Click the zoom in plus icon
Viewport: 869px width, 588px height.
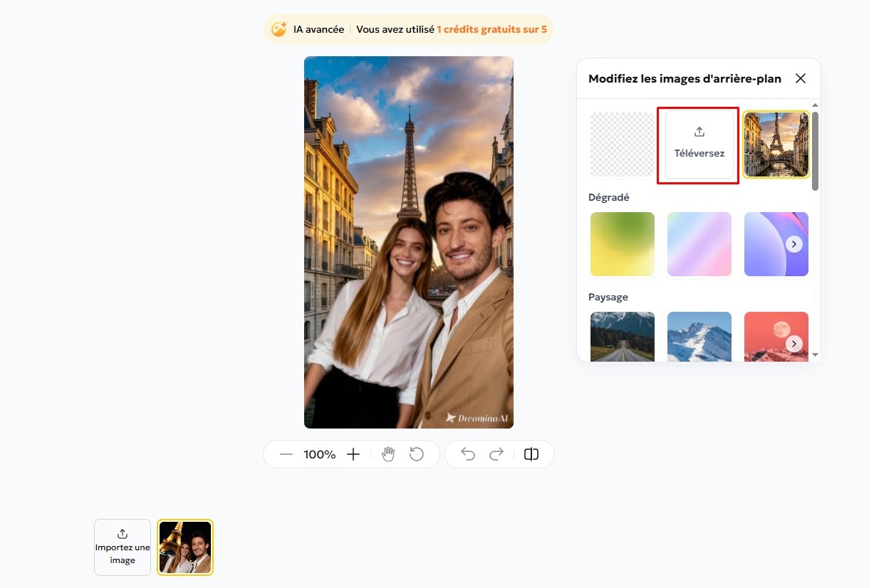click(353, 454)
